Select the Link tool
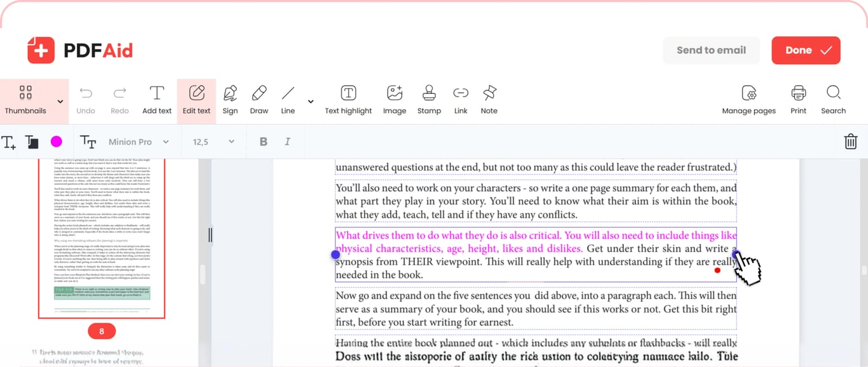 pyautogui.click(x=461, y=100)
